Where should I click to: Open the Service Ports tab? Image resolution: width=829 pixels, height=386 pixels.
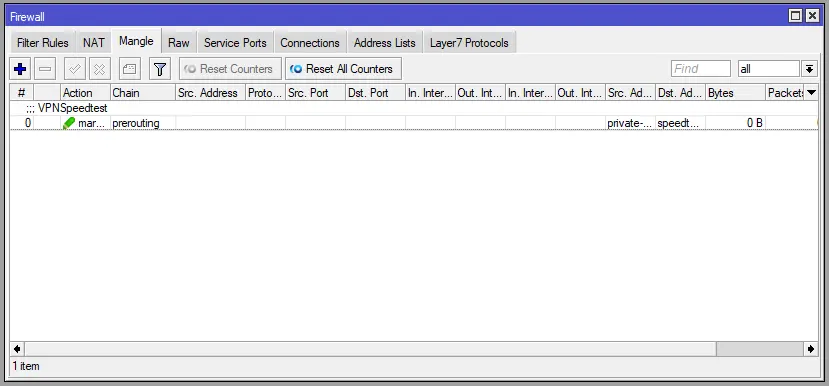(235, 43)
